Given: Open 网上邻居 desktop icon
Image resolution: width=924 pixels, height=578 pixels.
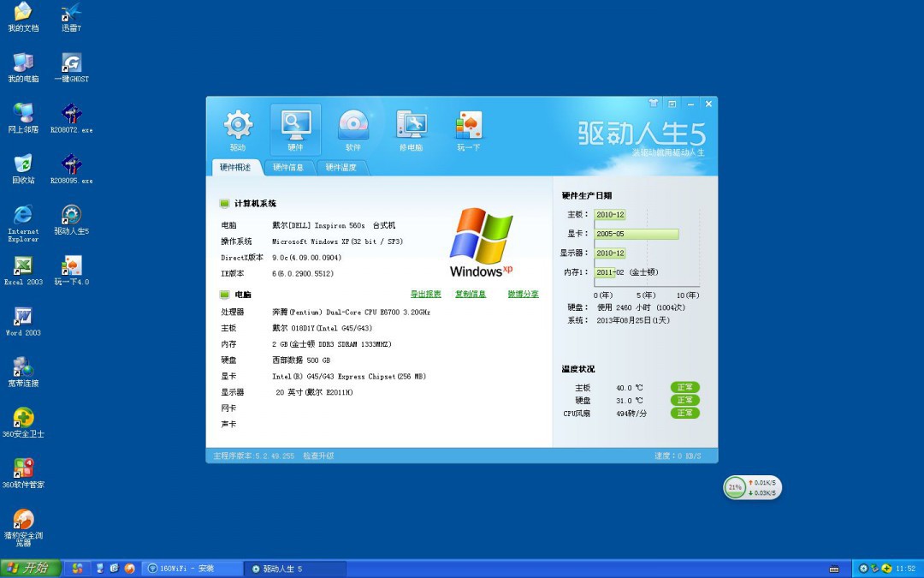Looking at the screenshot, I should pyautogui.click(x=23, y=118).
